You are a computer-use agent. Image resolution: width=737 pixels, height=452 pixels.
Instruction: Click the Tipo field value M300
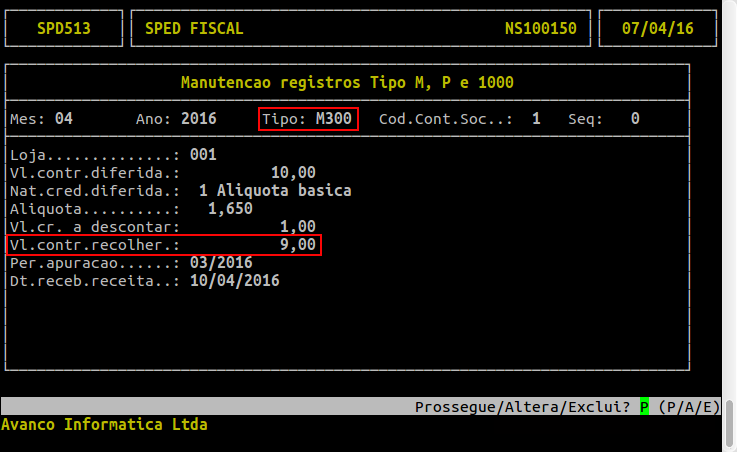pyautogui.click(x=333, y=119)
